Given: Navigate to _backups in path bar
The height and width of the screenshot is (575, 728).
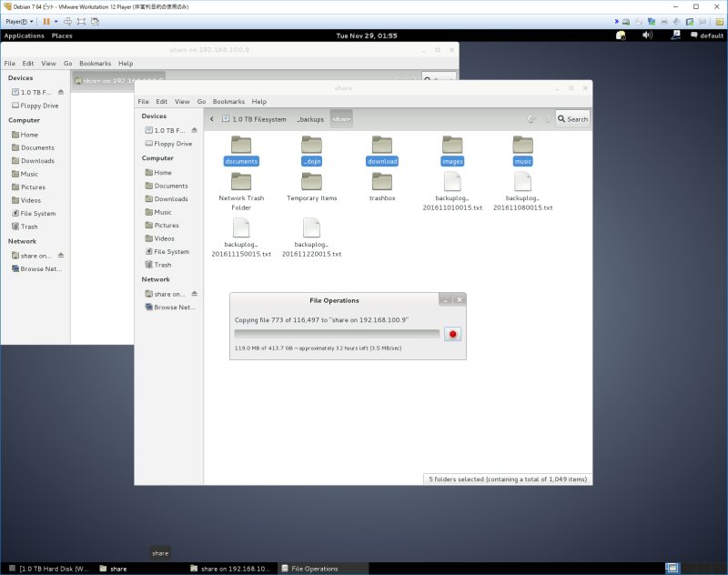Looking at the screenshot, I should click(310, 119).
